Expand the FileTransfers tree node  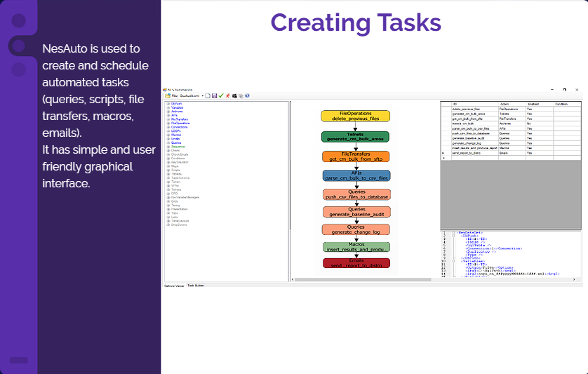168,119
